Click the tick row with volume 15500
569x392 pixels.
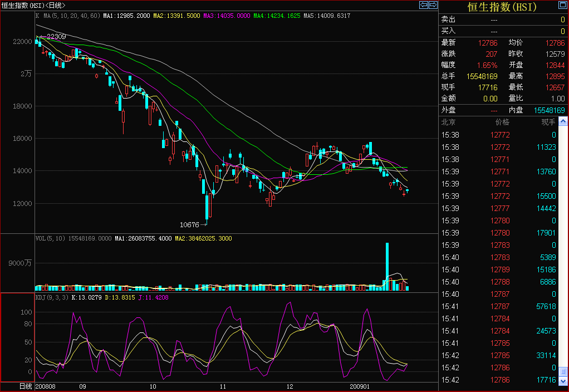click(498, 196)
